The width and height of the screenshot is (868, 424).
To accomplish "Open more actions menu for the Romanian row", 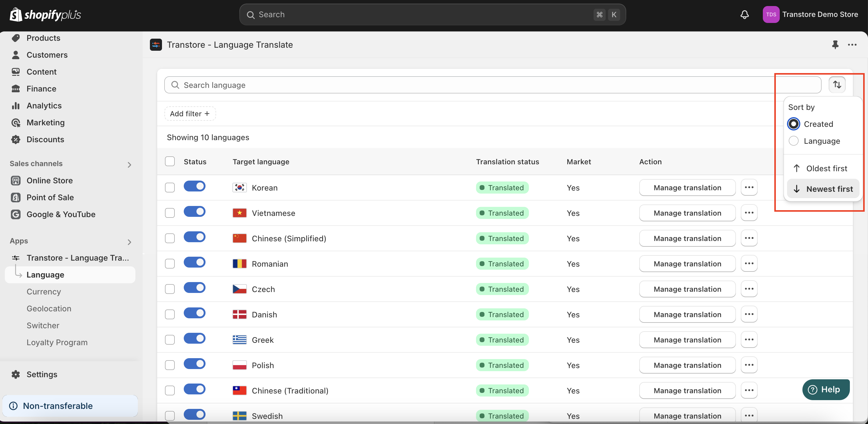I will 749,263.
